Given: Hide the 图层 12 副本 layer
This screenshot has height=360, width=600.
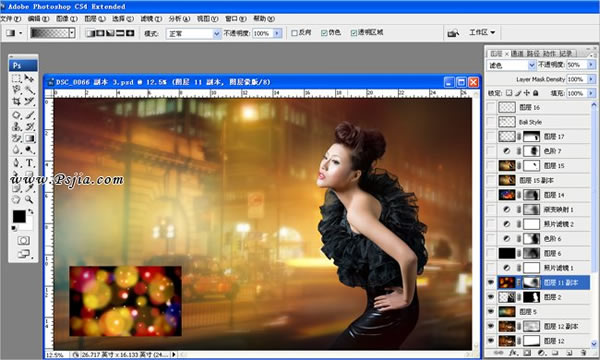Looking at the screenshot, I should click(491, 326).
